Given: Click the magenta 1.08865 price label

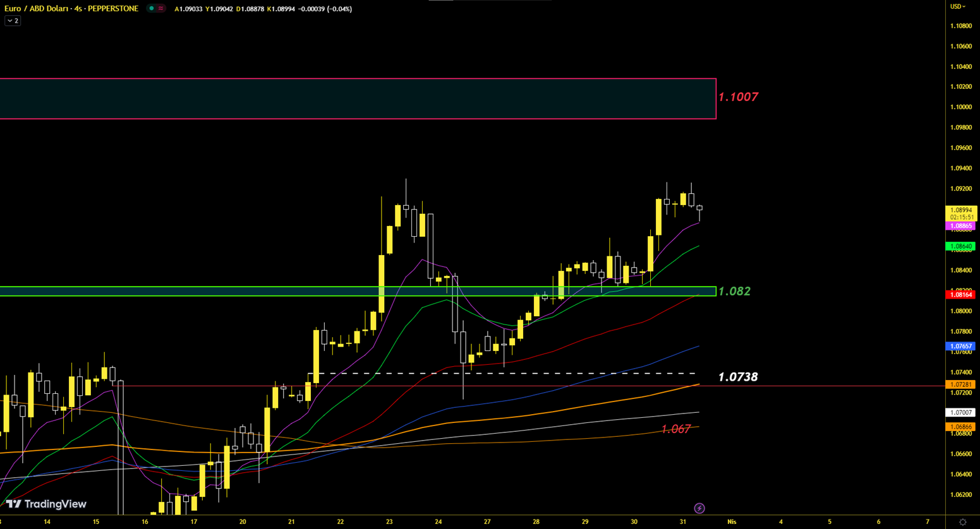Looking at the screenshot, I should tap(961, 226).
